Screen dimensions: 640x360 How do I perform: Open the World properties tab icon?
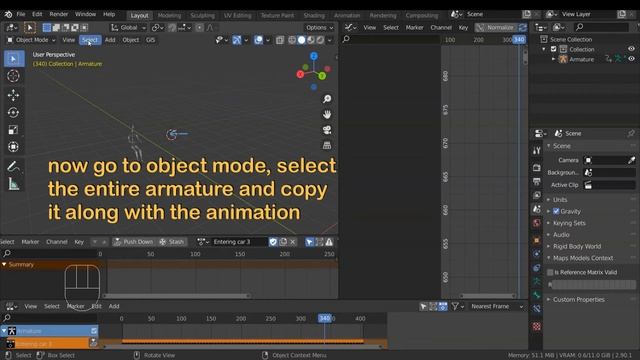pyautogui.click(x=537, y=223)
